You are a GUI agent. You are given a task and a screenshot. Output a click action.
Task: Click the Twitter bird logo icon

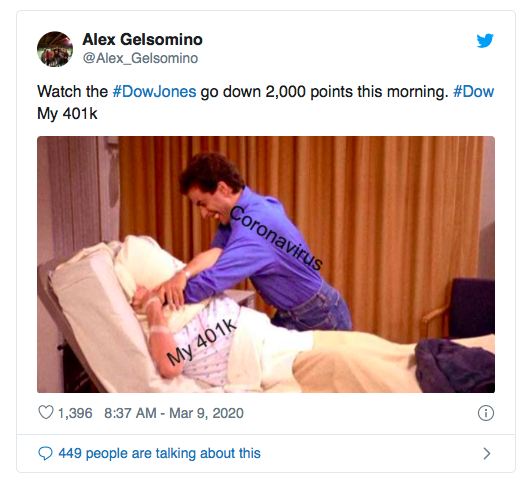[x=485, y=41]
